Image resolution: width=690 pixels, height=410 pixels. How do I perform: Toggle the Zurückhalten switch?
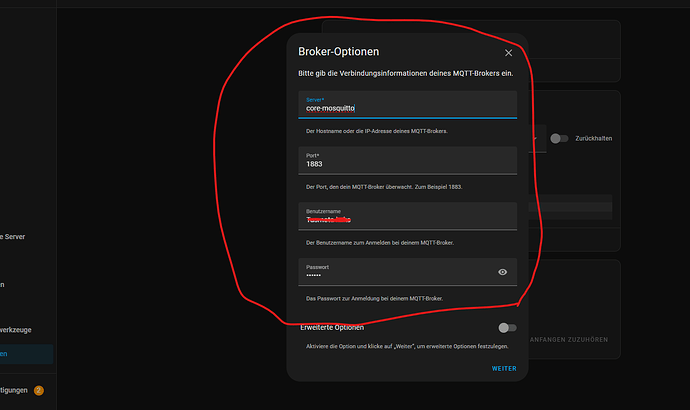pyautogui.click(x=559, y=139)
